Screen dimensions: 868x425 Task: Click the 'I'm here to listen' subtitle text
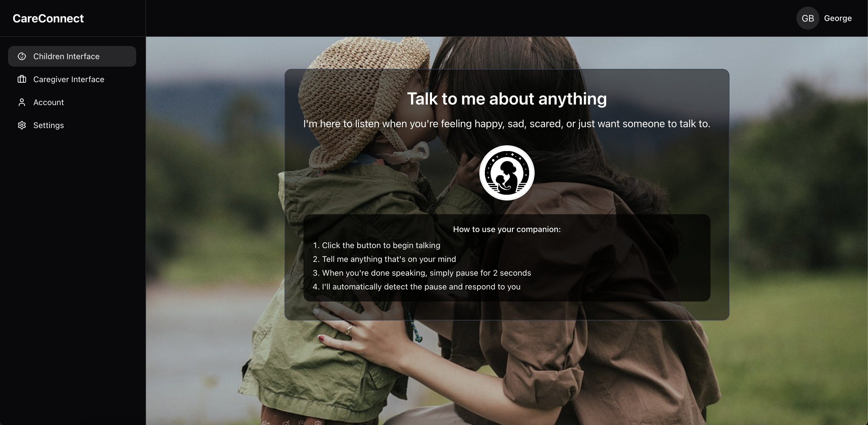point(506,123)
